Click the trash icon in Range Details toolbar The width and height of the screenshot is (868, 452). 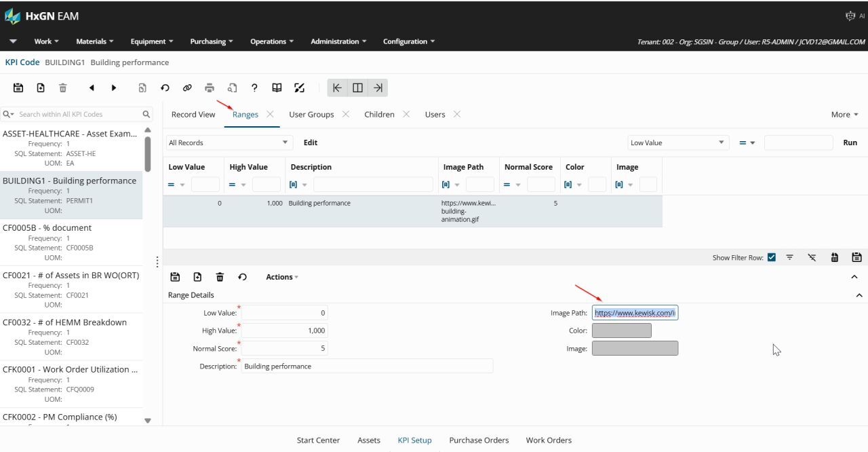point(220,277)
